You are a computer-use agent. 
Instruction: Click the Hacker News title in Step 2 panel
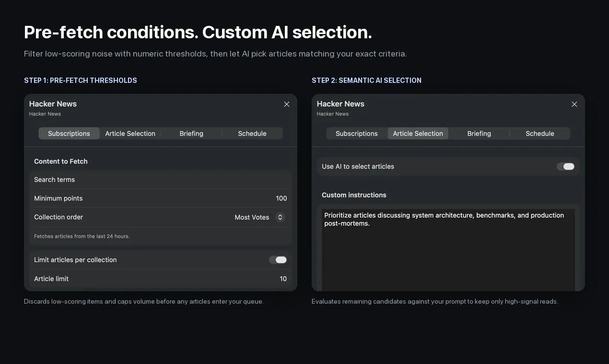tap(340, 104)
